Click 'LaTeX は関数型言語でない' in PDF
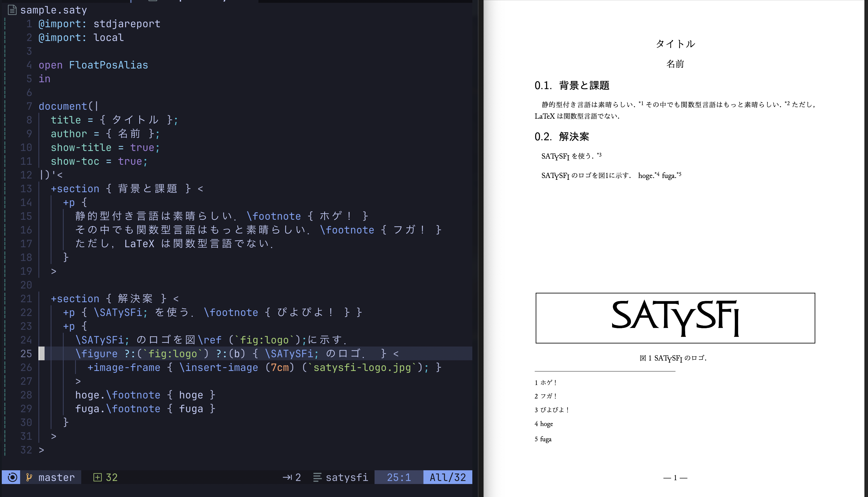868x497 pixels. (577, 116)
